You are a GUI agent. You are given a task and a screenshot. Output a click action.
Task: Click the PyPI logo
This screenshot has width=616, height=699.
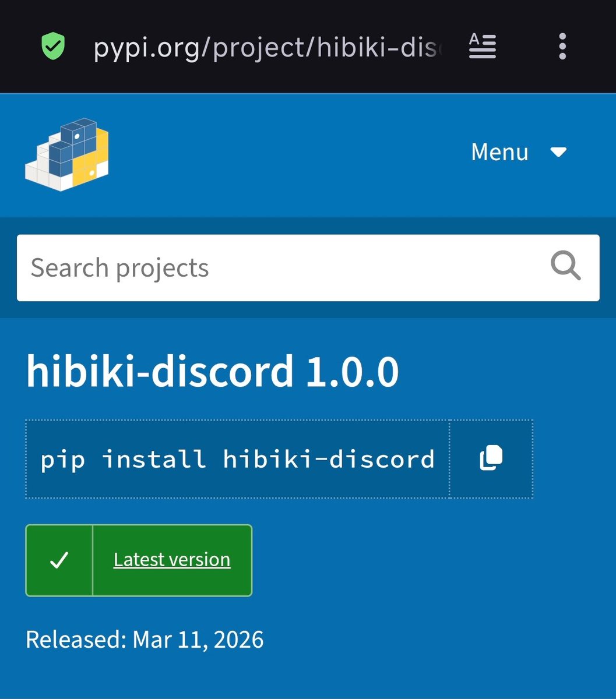click(67, 154)
